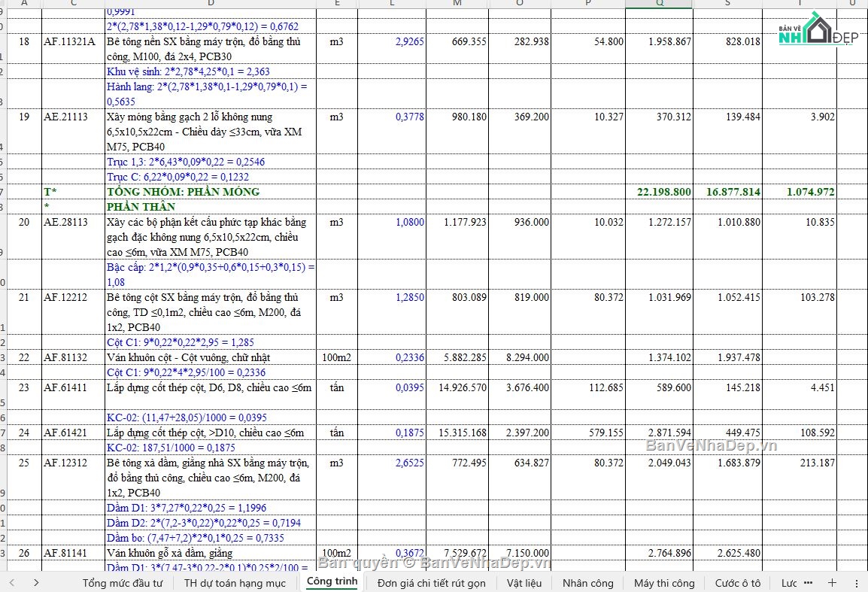Open the TH dự toán hạng mục sheet
This screenshot has height=592, width=868.
(x=235, y=582)
